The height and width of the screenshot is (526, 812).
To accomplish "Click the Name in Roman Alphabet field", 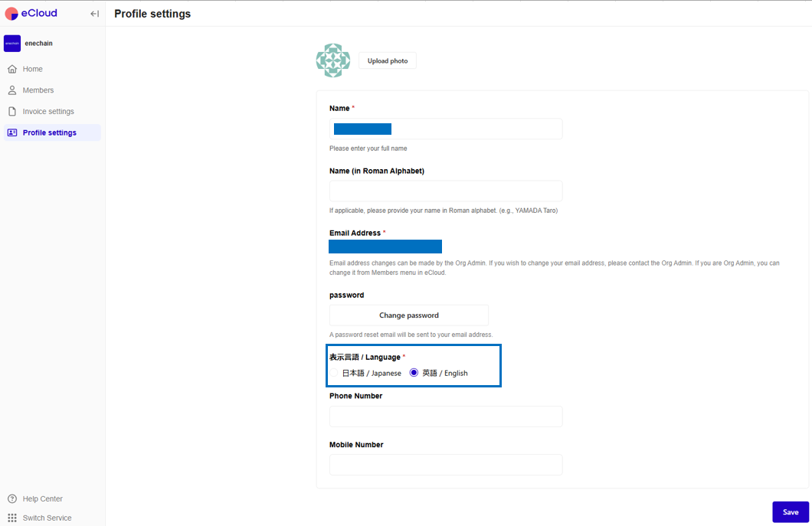I will pos(446,191).
